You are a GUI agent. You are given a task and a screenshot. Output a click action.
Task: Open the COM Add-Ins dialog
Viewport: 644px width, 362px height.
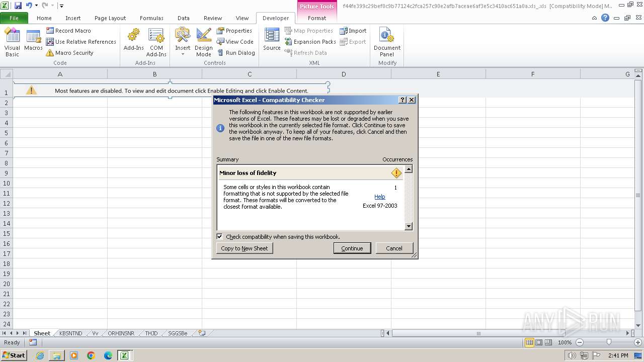(x=156, y=42)
